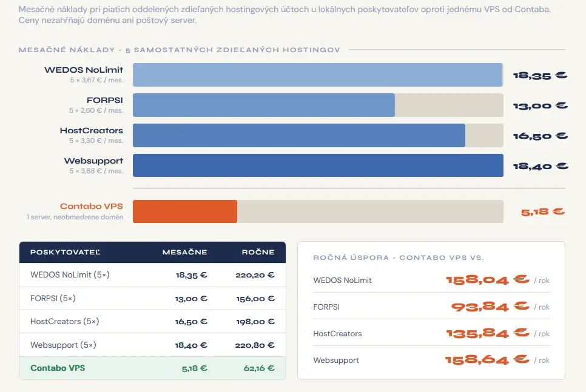Screen dimensions: 586x392
Task: Select the 'WEDOS NoLimit (5×)' table row
Action: click(x=70, y=275)
